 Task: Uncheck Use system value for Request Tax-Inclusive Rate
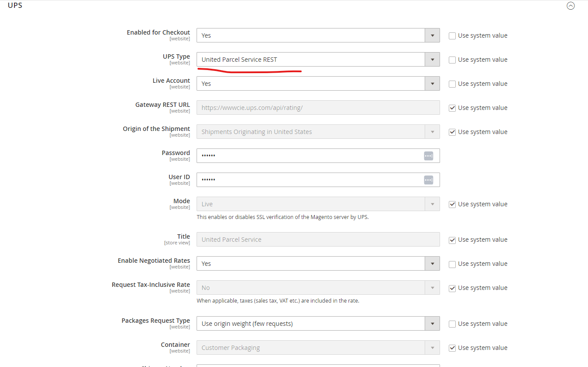452,288
